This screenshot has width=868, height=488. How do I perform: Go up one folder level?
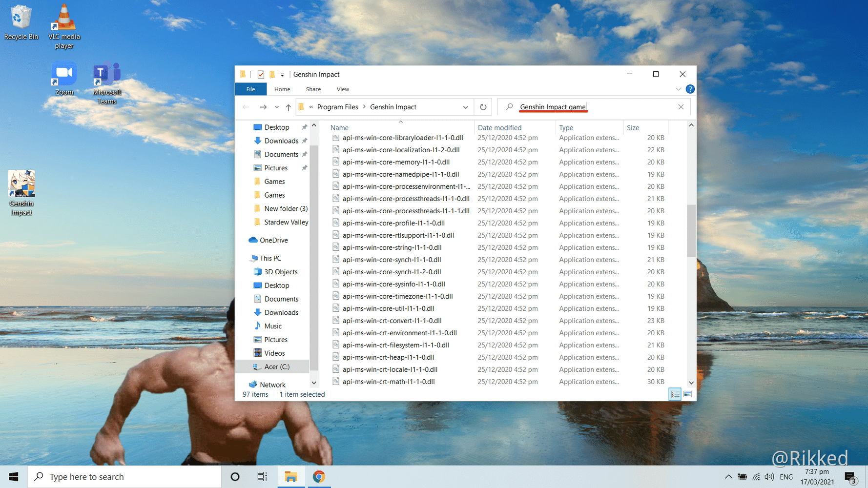click(289, 107)
